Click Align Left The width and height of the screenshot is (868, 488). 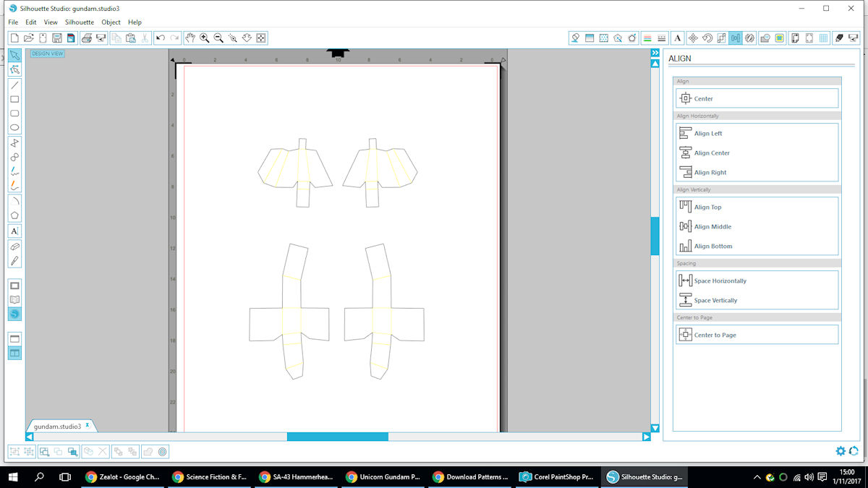coord(757,133)
